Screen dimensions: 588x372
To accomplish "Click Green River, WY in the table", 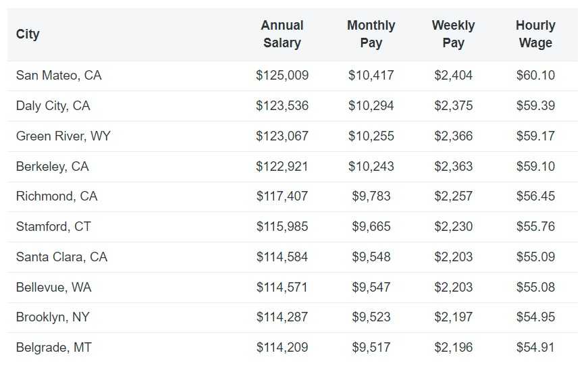I will 63,136.
